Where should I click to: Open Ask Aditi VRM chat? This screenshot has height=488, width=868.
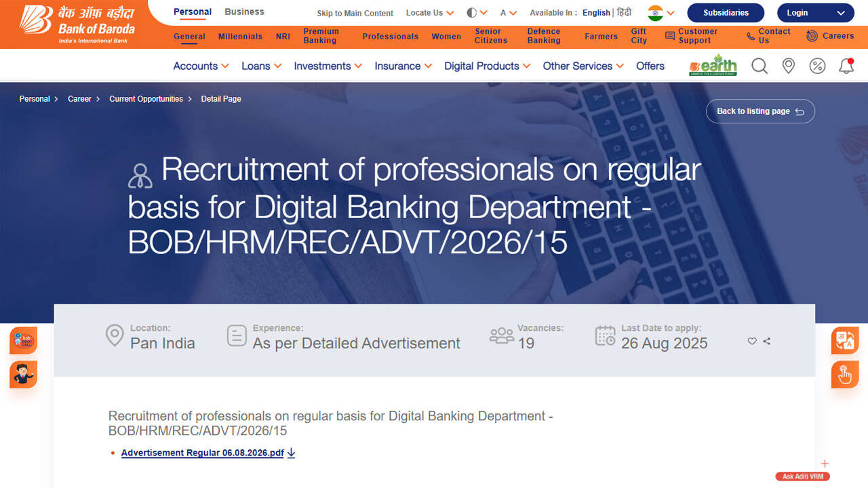tap(803, 476)
